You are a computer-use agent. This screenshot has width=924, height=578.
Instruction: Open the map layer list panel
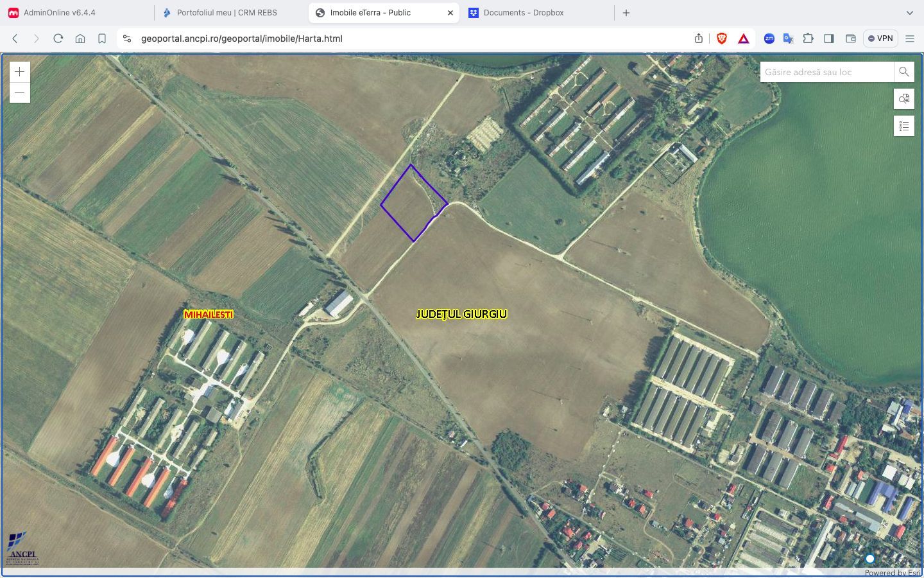pos(903,126)
